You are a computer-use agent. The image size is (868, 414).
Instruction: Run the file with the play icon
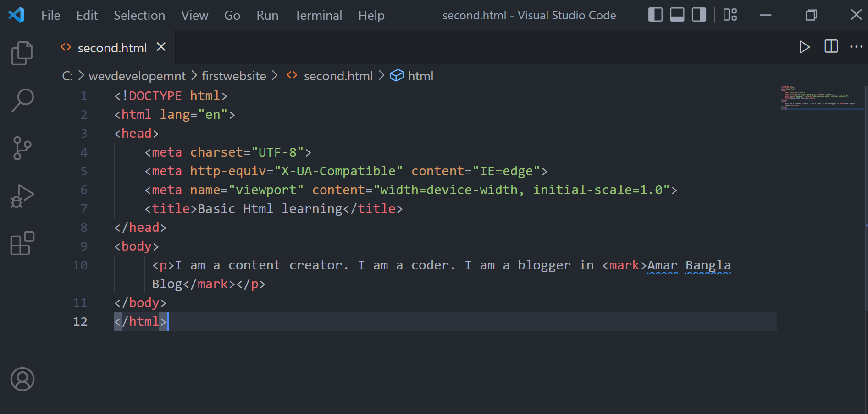point(804,47)
